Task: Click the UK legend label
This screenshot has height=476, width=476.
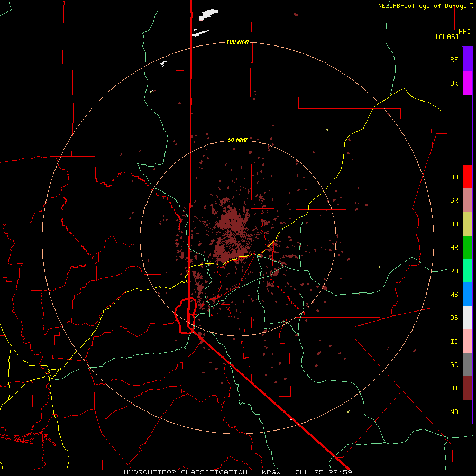Action: [x=454, y=84]
